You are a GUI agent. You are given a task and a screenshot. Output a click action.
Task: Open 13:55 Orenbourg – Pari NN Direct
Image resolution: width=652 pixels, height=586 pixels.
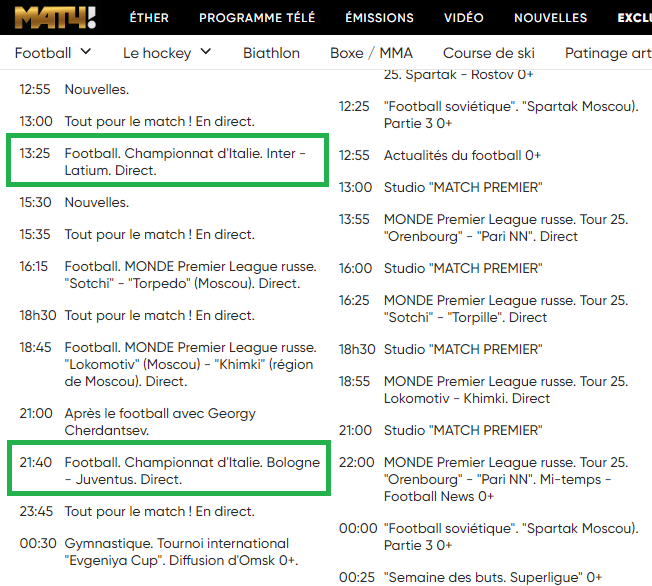point(483,228)
